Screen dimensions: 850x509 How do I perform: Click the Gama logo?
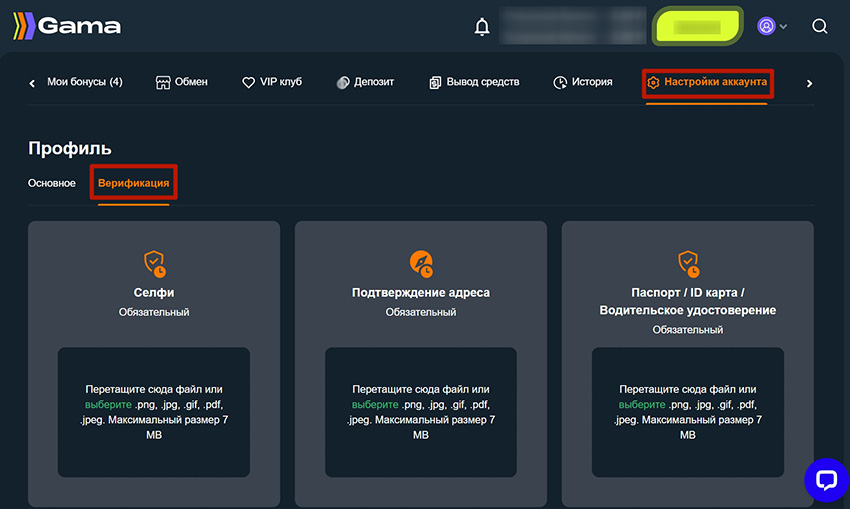(67, 26)
